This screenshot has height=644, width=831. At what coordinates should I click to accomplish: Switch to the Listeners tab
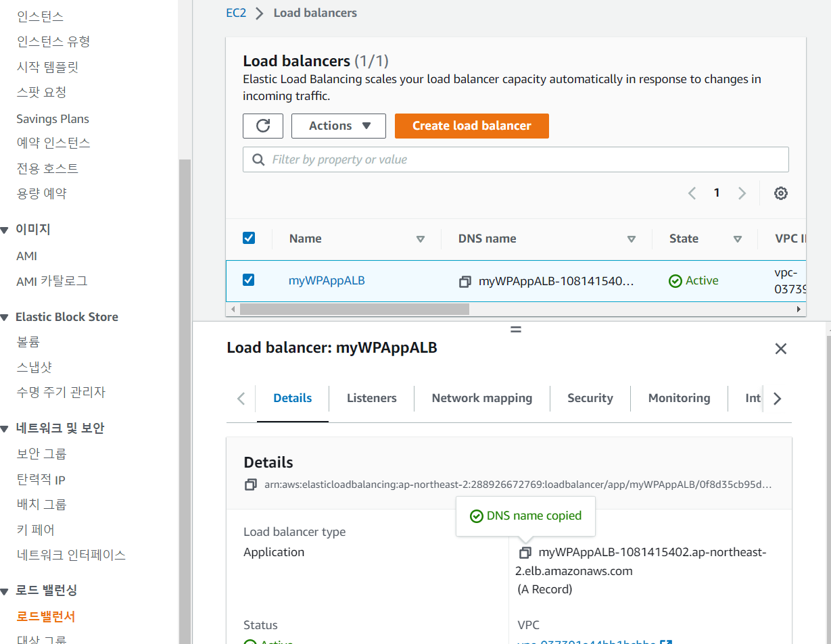pos(372,398)
